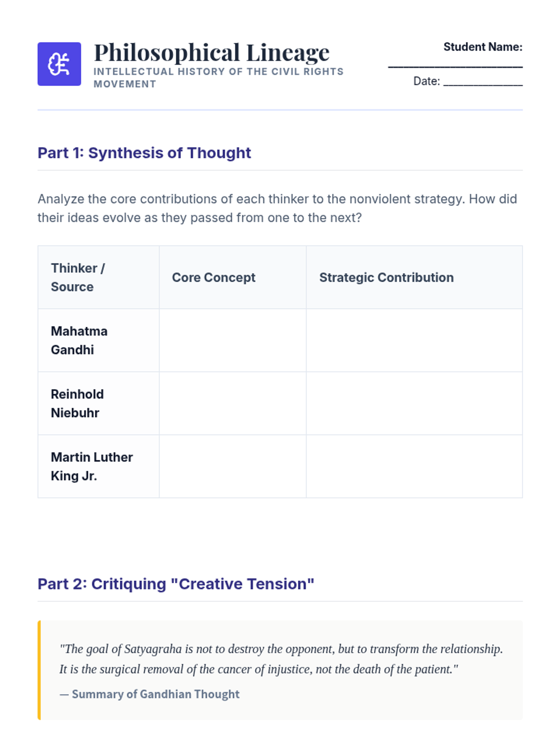Click the Part 1: Synthesis of Thought heading
The height and width of the screenshot is (747, 560).
pyautogui.click(x=144, y=153)
